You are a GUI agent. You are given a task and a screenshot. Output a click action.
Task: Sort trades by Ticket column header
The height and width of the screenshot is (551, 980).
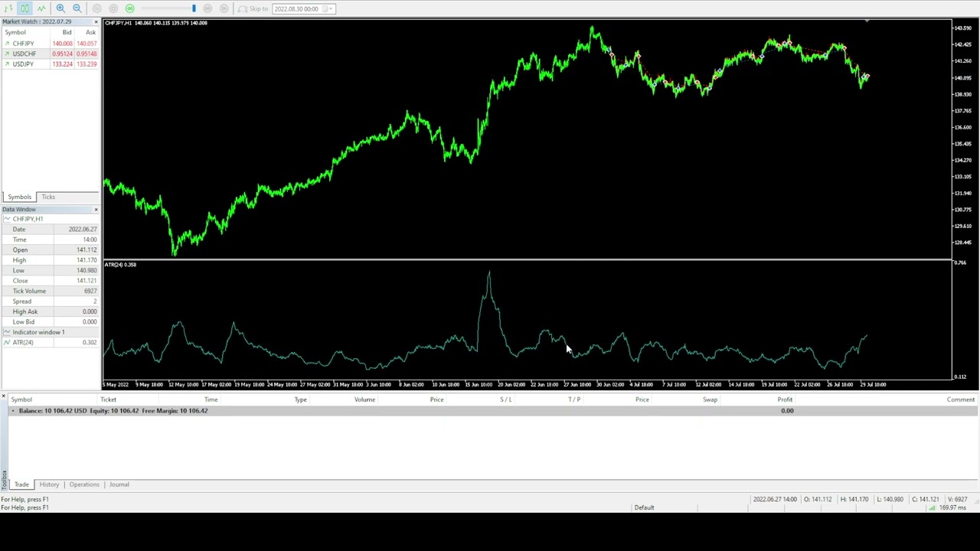click(108, 399)
